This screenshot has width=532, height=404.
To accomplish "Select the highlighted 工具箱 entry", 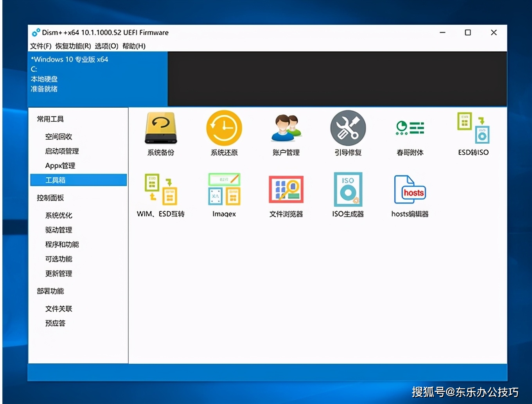I will [78, 180].
